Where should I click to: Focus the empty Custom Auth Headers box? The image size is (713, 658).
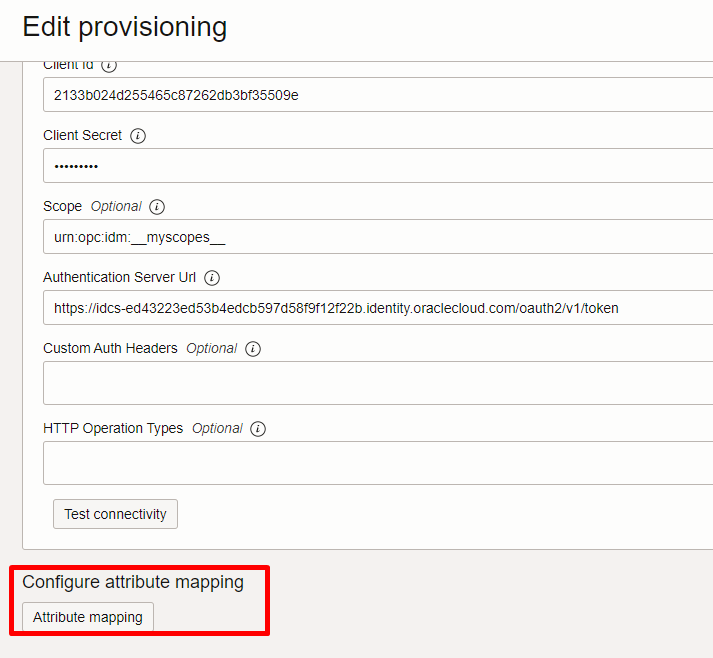(378, 383)
